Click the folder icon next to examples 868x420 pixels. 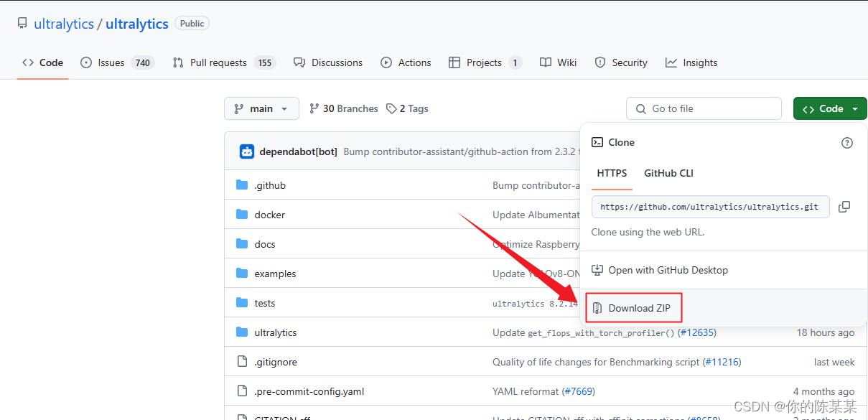pos(242,274)
